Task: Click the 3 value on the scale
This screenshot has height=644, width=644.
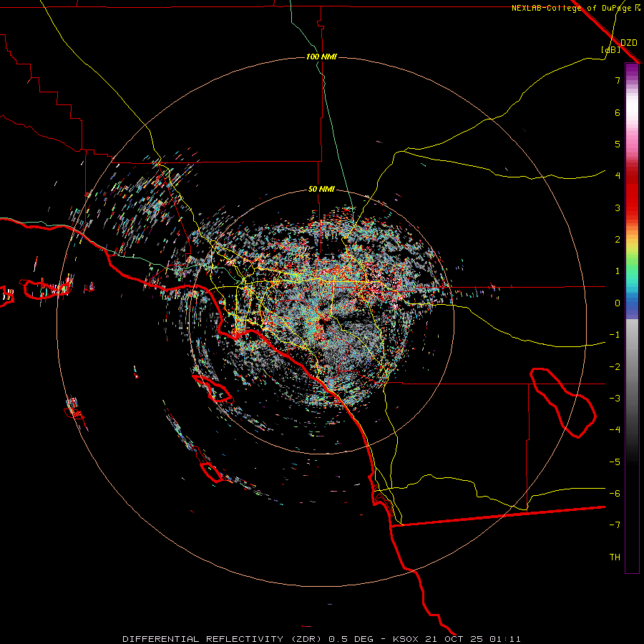Action: (618, 208)
